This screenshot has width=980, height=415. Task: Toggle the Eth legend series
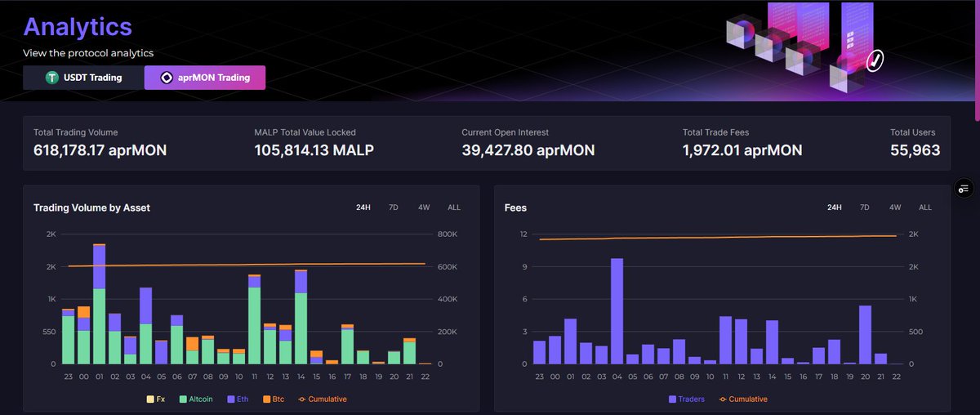[237, 399]
